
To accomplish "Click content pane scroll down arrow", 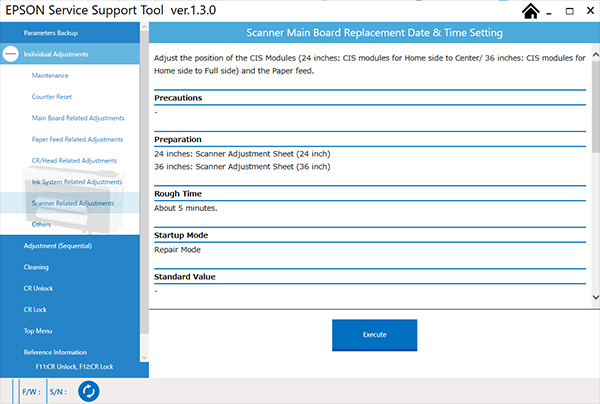I will click(596, 297).
